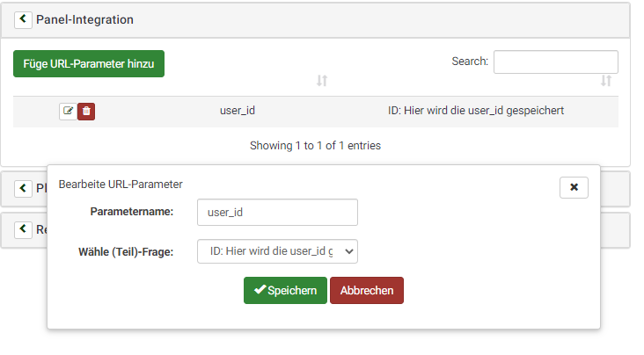Image resolution: width=644 pixels, height=355 pixels.
Task: Toggle the chevron of the 'Re' panel
Action: [23, 229]
